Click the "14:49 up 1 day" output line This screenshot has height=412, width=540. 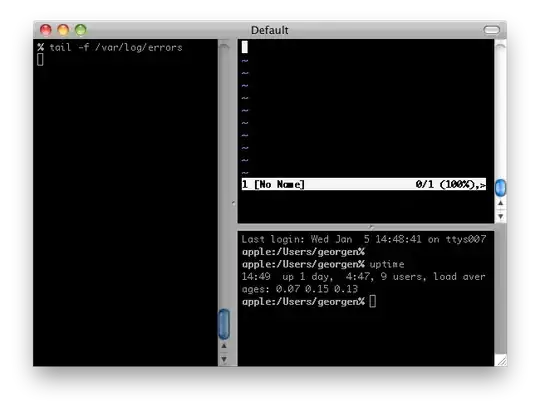tap(363, 277)
